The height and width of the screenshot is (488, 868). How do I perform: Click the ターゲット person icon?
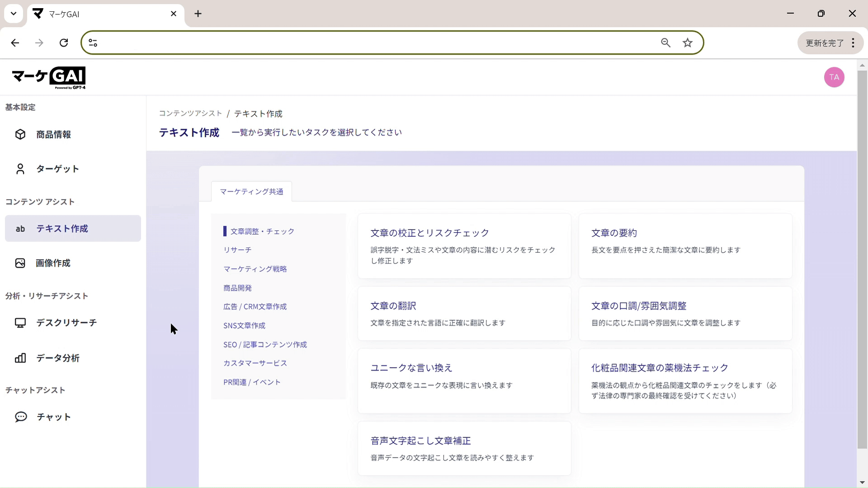[20, 169]
